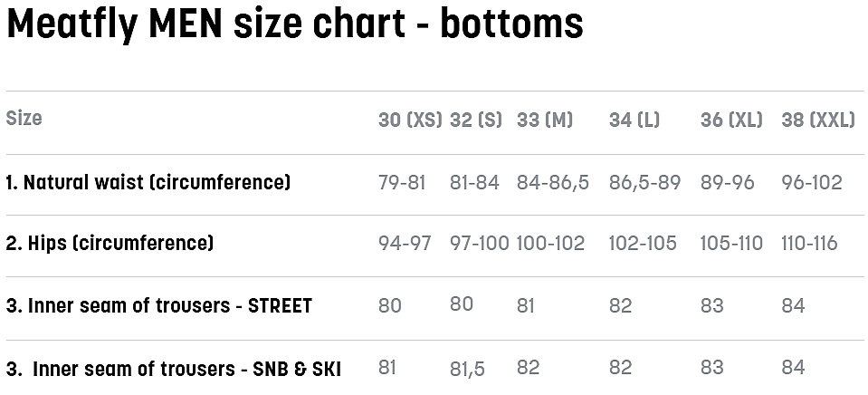Select the 94-97 hips value cell
Screen dimensions: 868x395
click(x=405, y=243)
